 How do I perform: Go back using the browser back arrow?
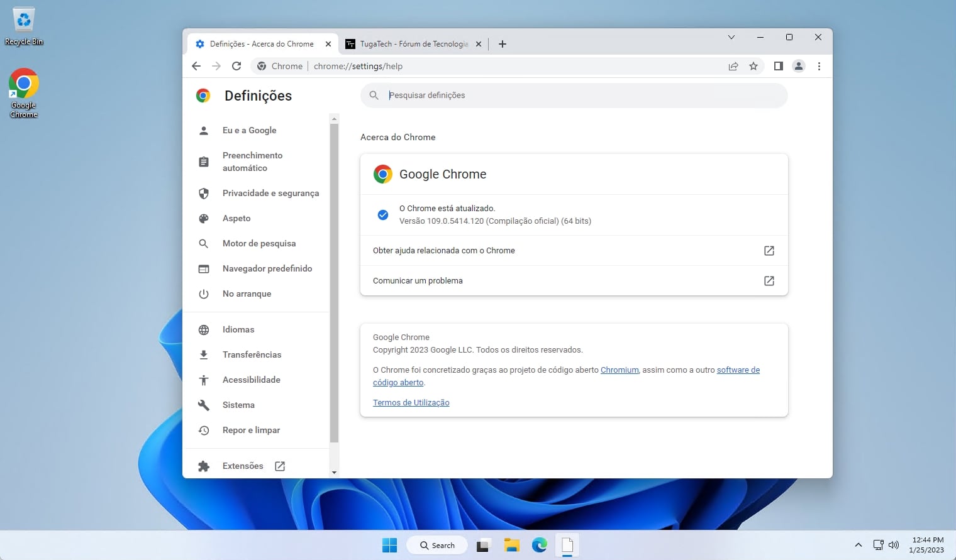coord(196,66)
